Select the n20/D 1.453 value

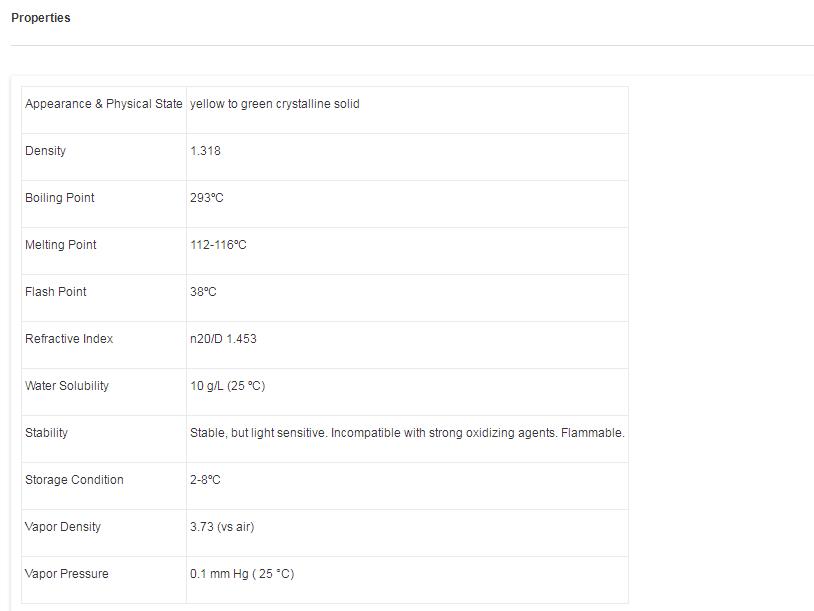pos(223,339)
